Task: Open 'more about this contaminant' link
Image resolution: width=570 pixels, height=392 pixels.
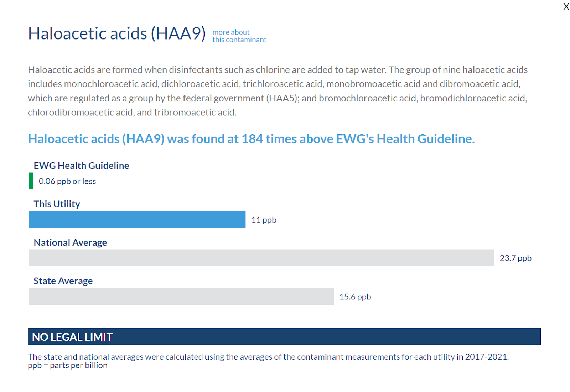Action: click(x=239, y=36)
